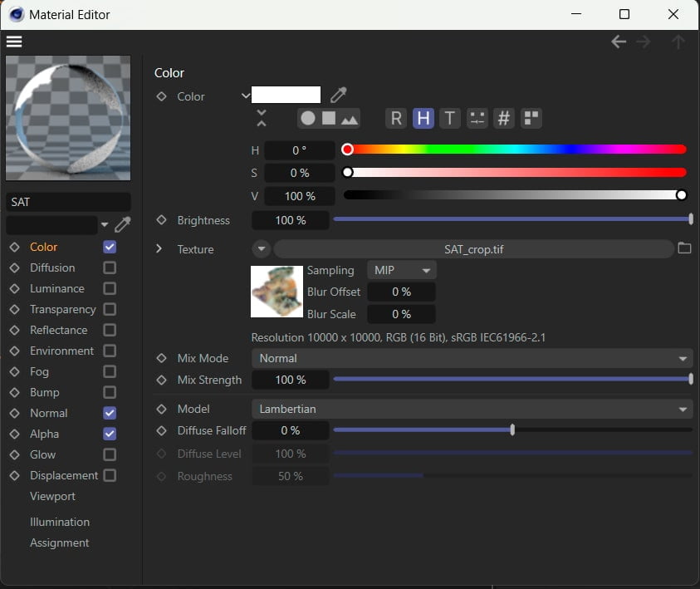Go forward with the right arrow
The width and height of the screenshot is (700, 589).
(x=644, y=42)
